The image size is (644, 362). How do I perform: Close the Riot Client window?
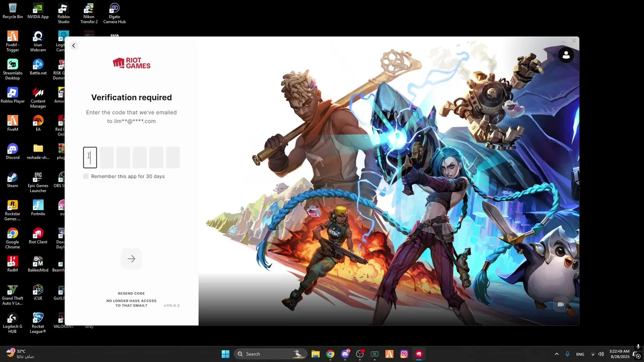[574, 41]
